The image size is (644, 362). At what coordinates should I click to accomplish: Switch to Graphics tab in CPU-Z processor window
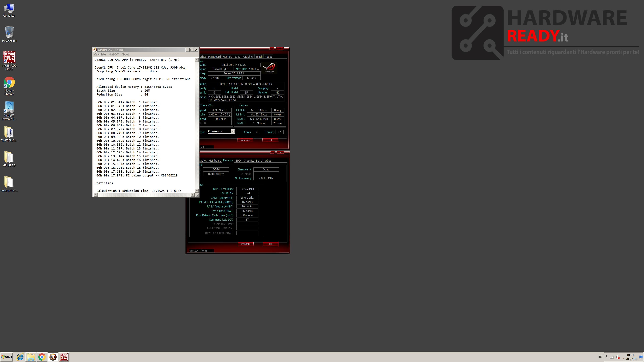(248, 57)
